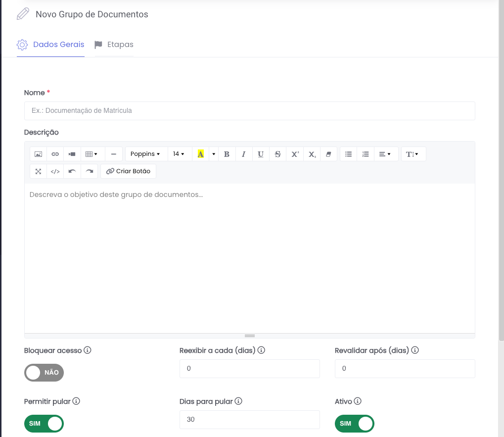Turn off the Permitir pular switch

(x=44, y=424)
